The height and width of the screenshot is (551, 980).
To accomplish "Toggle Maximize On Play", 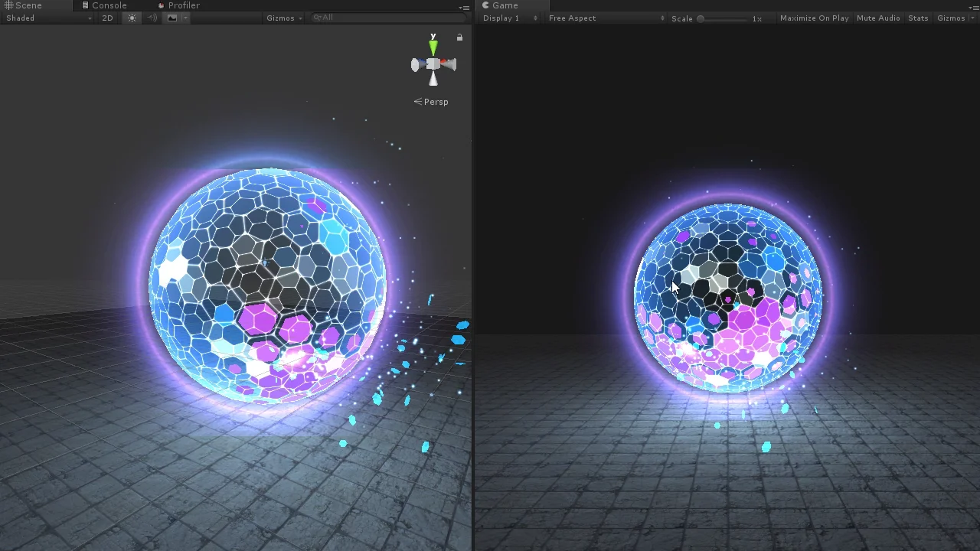I will tap(814, 18).
